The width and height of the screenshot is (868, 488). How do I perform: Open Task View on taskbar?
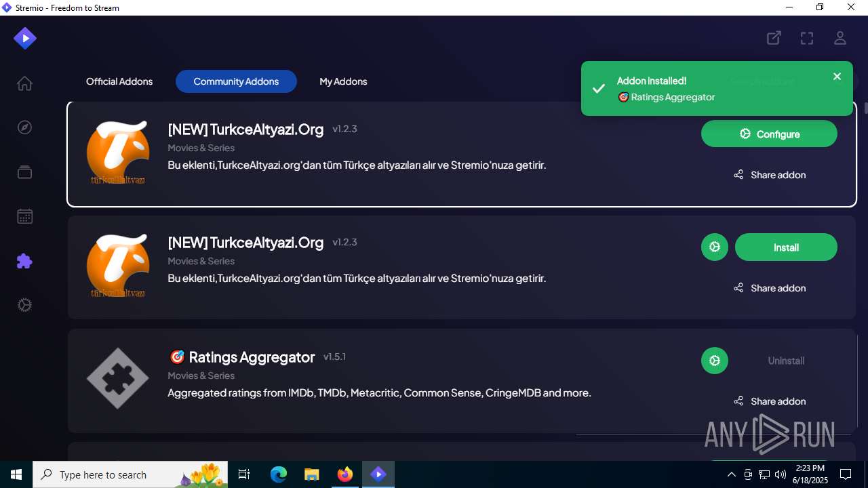tap(245, 474)
